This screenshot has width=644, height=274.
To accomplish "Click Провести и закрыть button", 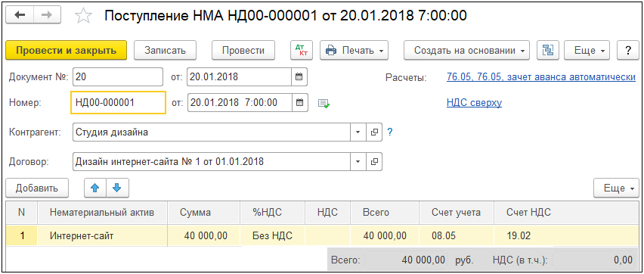I will pyautogui.click(x=66, y=50).
